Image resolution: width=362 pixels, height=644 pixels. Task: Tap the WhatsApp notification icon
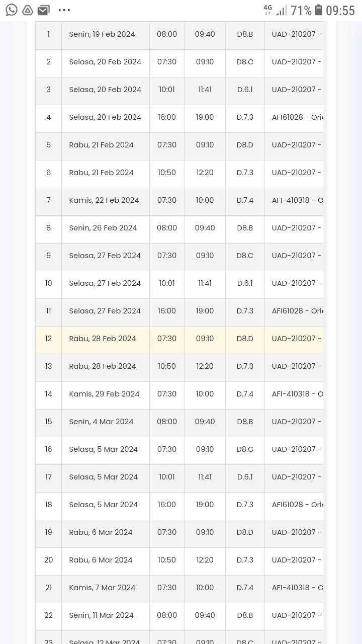coord(12,10)
